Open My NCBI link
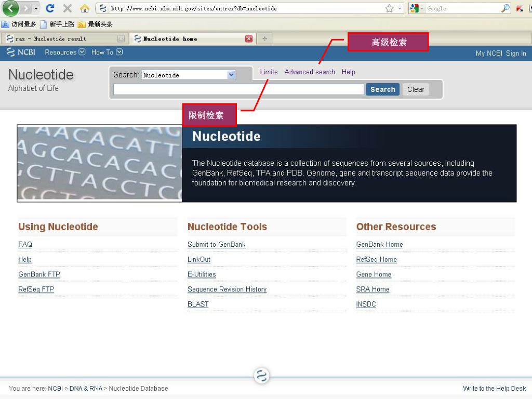This screenshot has width=532, height=399. point(488,54)
